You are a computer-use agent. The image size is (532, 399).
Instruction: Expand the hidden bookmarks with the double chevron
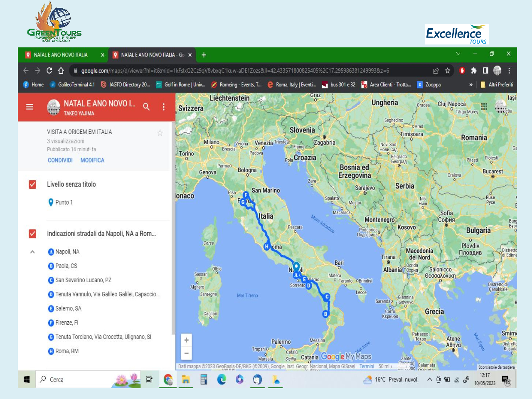tap(471, 85)
